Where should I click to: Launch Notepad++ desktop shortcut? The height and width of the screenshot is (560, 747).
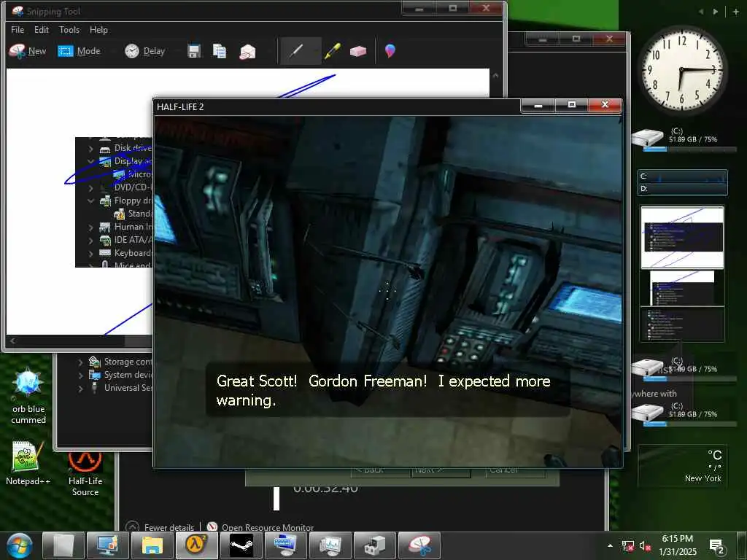[x=28, y=463]
